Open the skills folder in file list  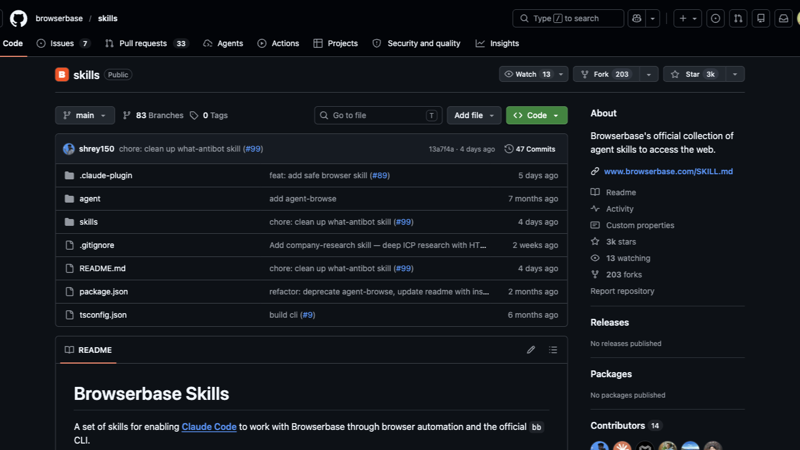pyautogui.click(x=88, y=222)
